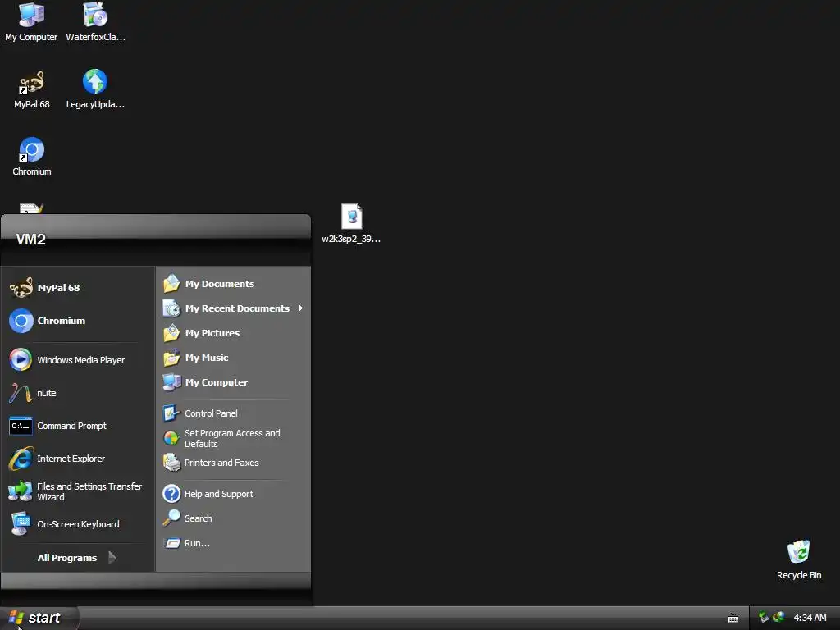Open Recycle Bin on desktop
840x630 pixels.
799,559
